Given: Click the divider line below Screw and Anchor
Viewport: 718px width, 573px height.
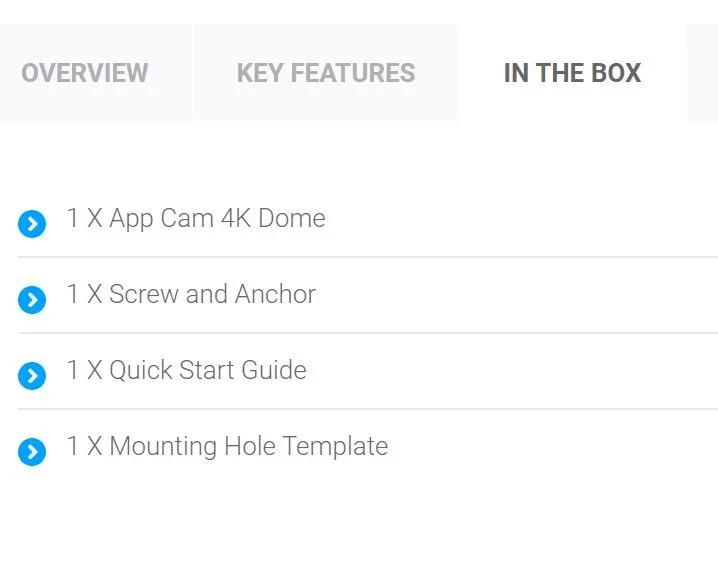Looking at the screenshot, I should [x=368, y=333].
